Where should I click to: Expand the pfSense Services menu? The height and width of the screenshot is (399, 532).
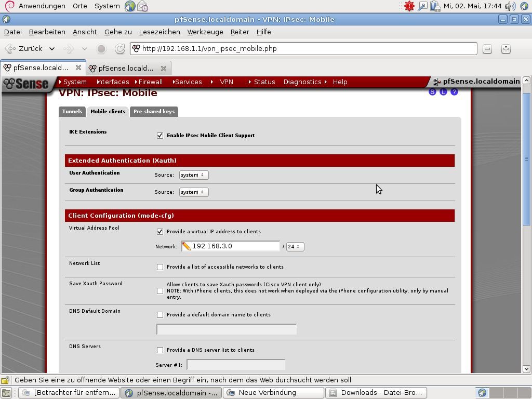tap(187, 82)
